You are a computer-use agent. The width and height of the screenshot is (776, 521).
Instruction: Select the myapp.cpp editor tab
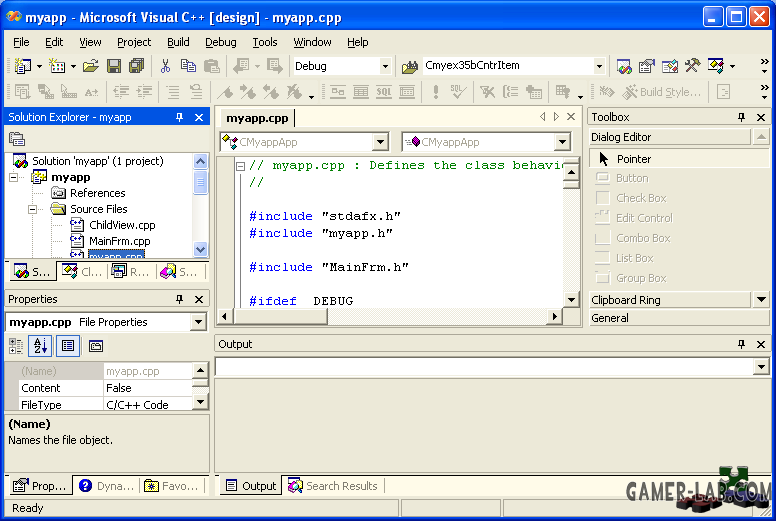(257, 118)
